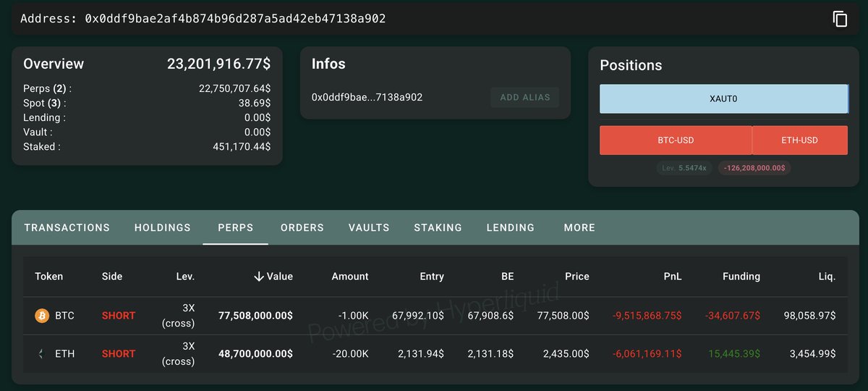Select the Perps tab

236,227
